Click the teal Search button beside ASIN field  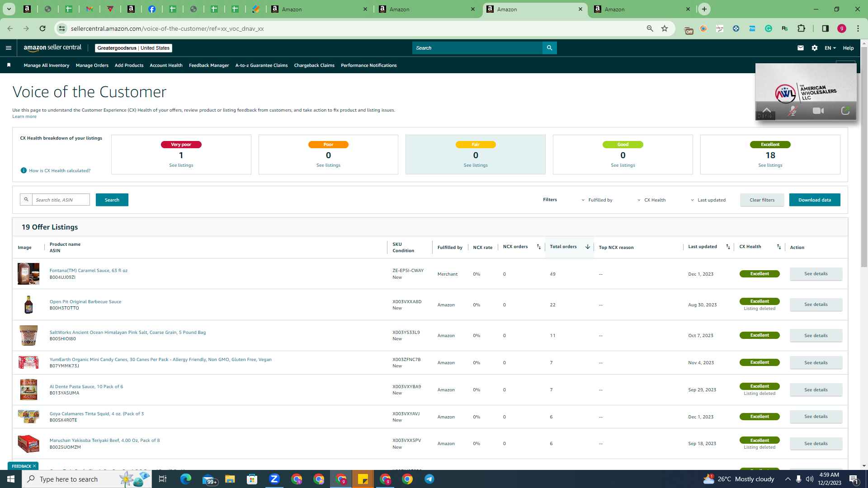click(112, 200)
